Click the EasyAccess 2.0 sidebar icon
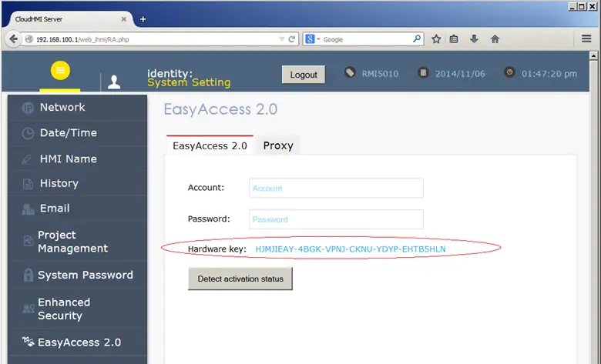This screenshot has width=601, height=364. [x=28, y=341]
